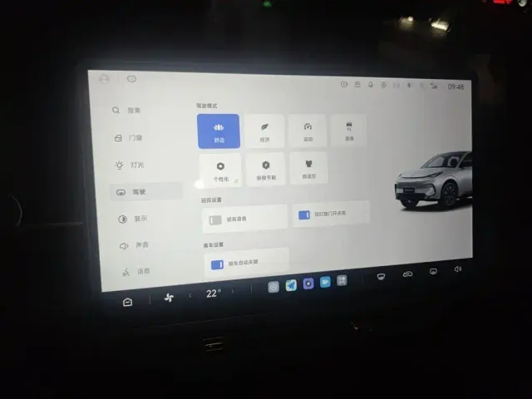Select the snow drive mode tile with car icon
Image resolution: width=532 pixels, height=399 pixels.
click(x=349, y=131)
